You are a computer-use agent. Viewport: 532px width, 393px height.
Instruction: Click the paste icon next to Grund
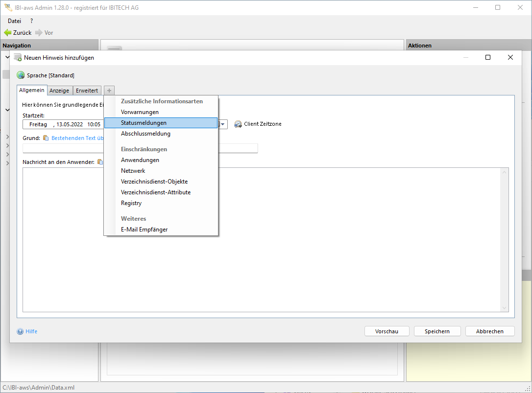click(x=46, y=138)
